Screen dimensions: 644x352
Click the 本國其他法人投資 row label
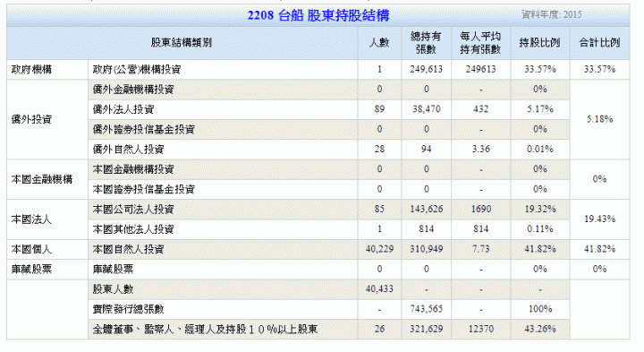(x=133, y=229)
